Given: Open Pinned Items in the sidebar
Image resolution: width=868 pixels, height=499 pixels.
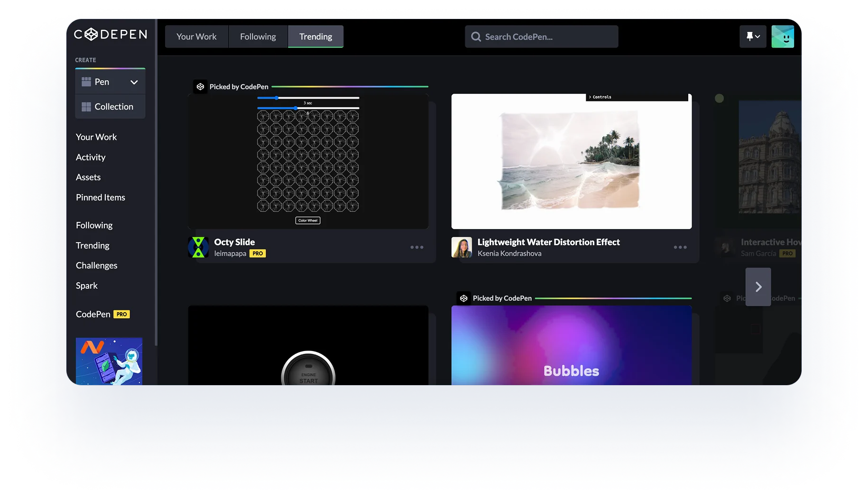Looking at the screenshot, I should (x=101, y=197).
